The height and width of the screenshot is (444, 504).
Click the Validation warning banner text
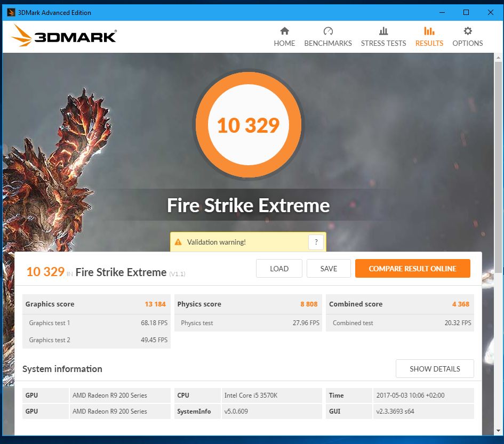point(217,242)
